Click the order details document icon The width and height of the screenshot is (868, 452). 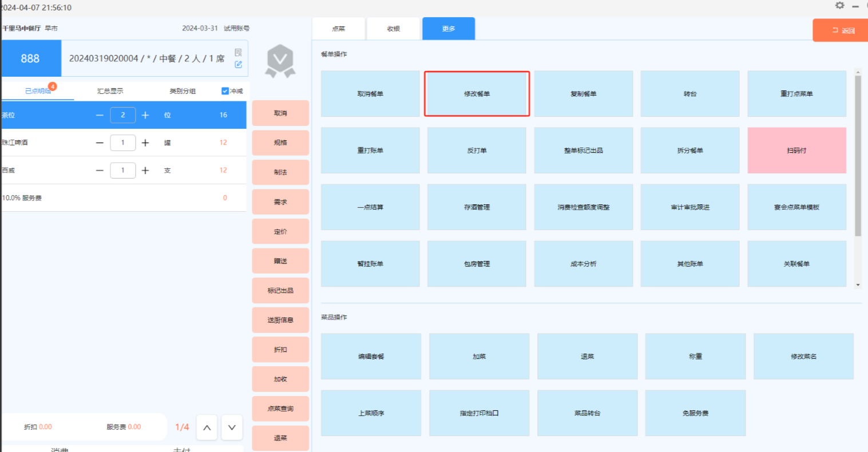pos(238,53)
